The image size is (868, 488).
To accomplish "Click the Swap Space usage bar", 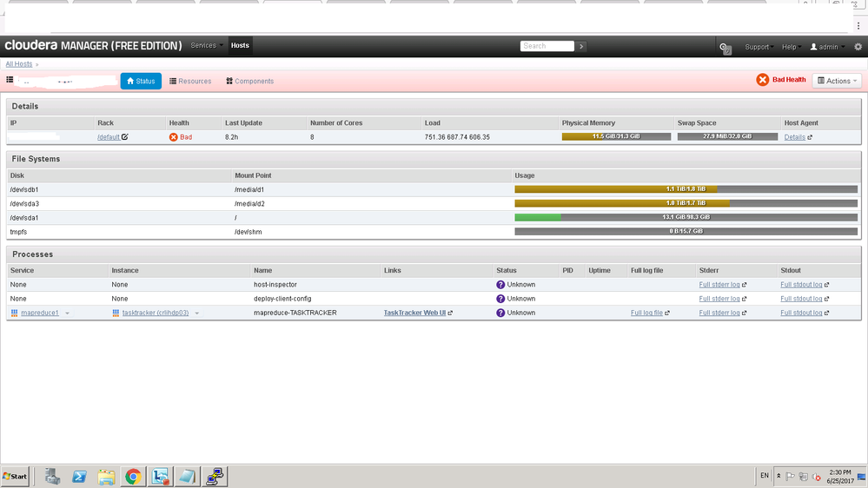I will [x=727, y=136].
